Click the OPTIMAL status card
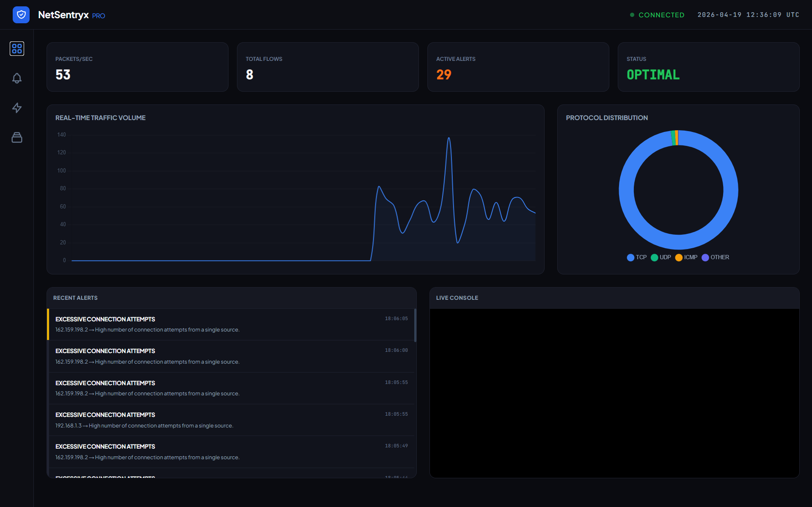 click(708, 67)
